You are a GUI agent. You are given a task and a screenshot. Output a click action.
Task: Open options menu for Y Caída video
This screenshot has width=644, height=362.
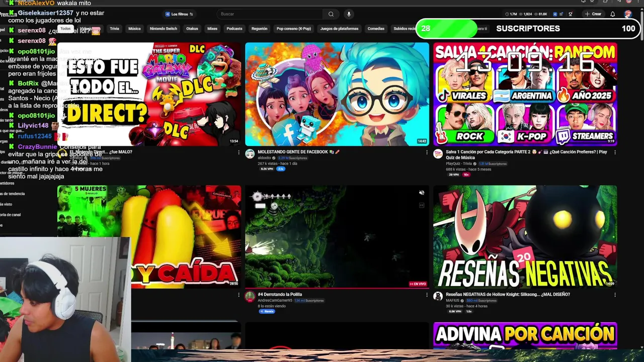click(239, 295)
